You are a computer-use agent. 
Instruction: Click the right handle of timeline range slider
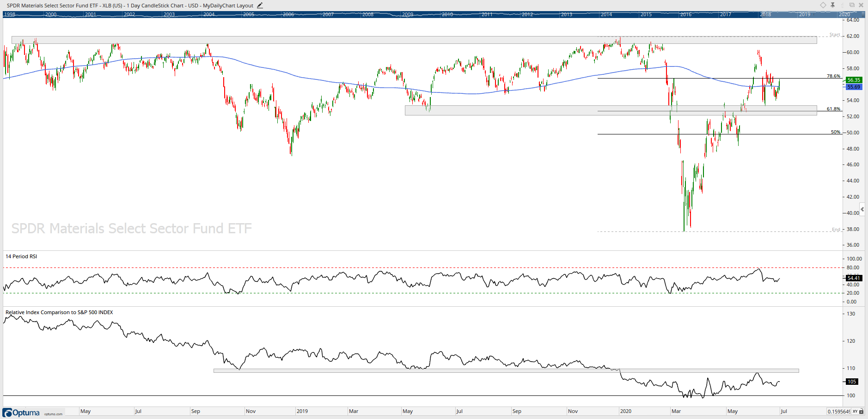click(x=863, y=14)
